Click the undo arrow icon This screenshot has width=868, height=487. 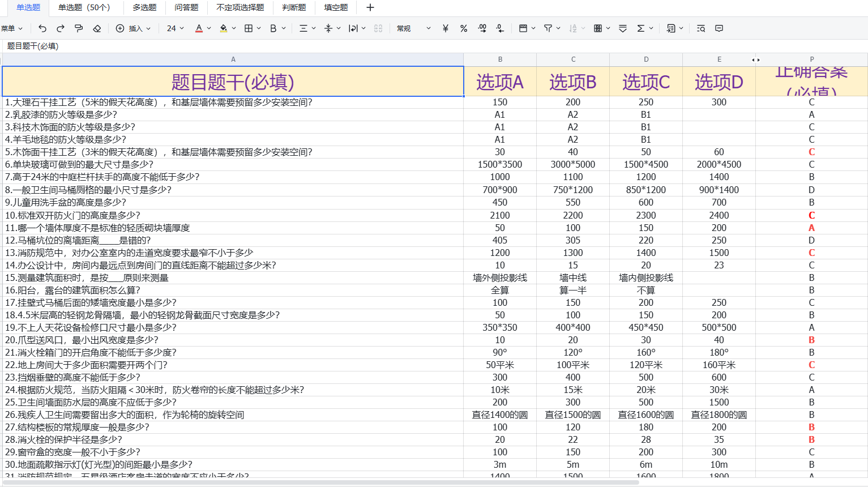click(42, 28)
